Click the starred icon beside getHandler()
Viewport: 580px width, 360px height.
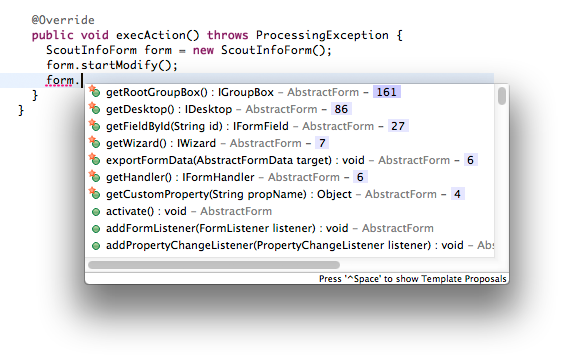[95, 177]
